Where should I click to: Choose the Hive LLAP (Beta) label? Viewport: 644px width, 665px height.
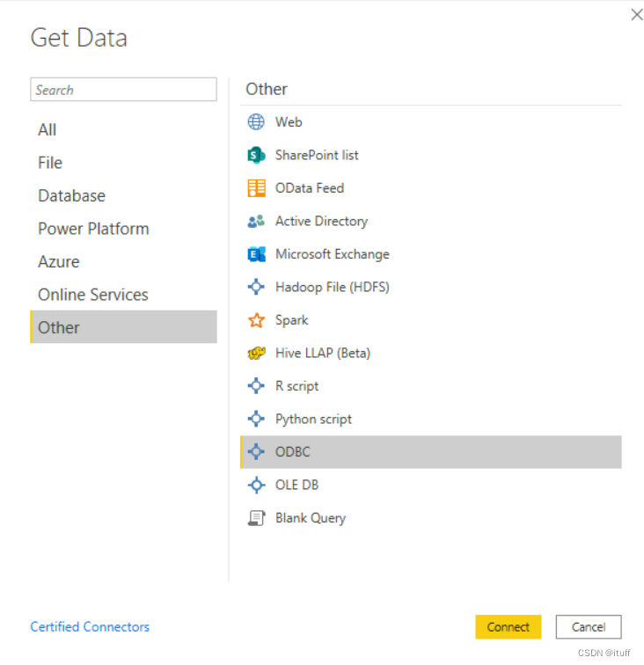coord(323,353)
